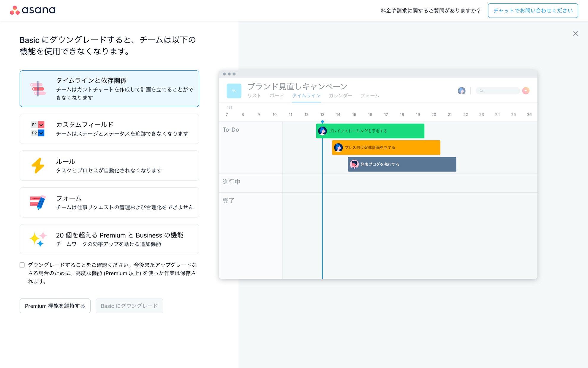
Task: Click the blue today marker on the timeline
Action: (x=323, y=122)
